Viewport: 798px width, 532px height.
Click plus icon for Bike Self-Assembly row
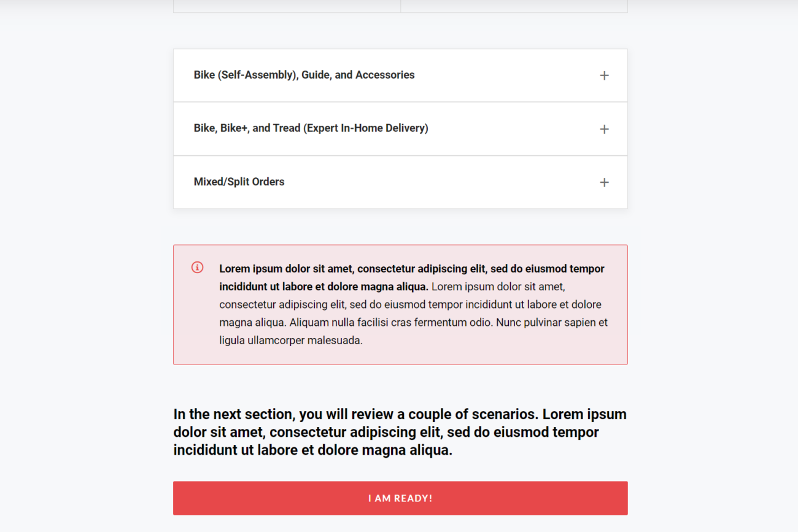pos(604,75)
